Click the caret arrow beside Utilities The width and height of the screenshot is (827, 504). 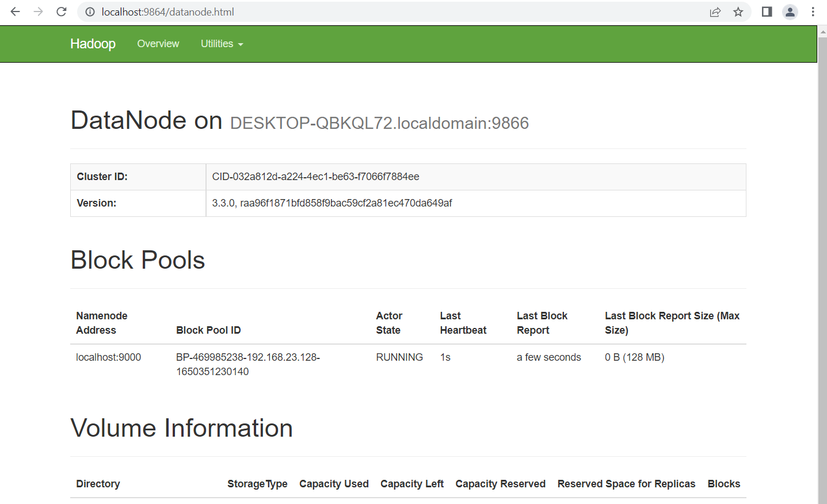point(241,44)
